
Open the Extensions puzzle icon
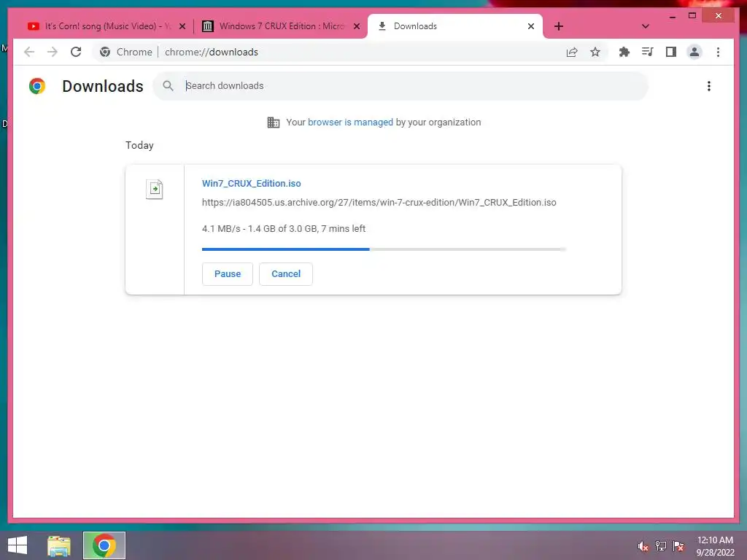(624, 52)
